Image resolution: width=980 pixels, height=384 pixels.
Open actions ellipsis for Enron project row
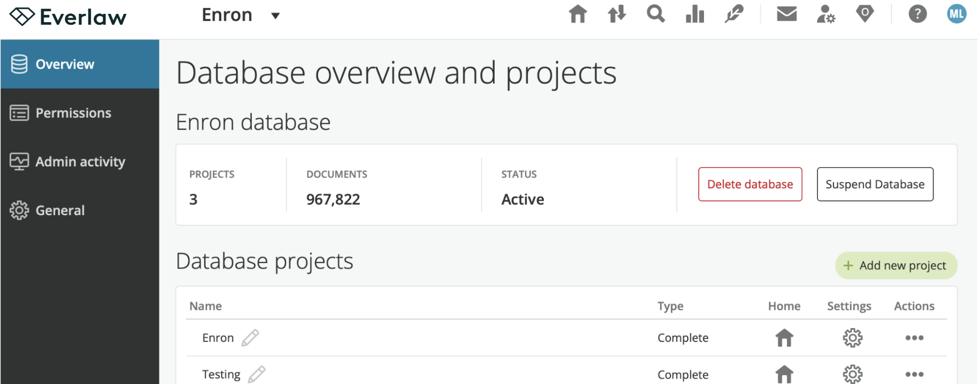(914, 338)
